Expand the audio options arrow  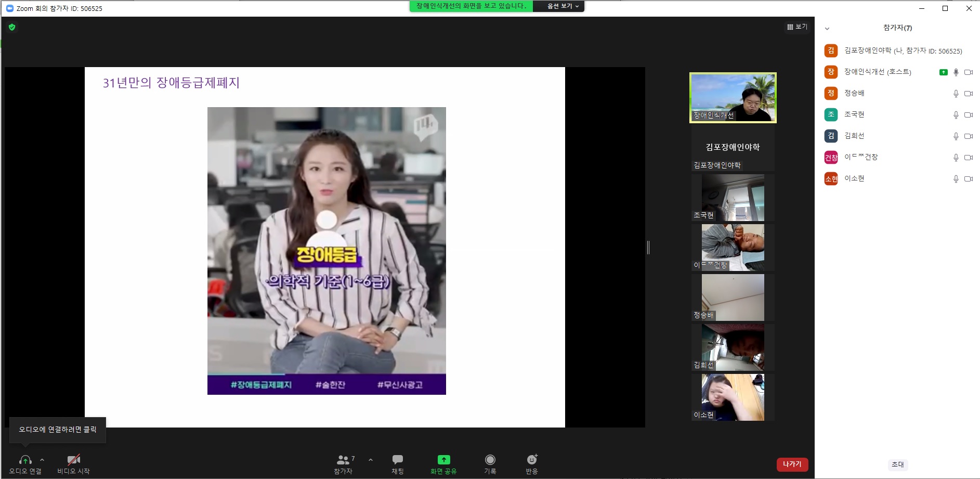click(x=42, y=460)
